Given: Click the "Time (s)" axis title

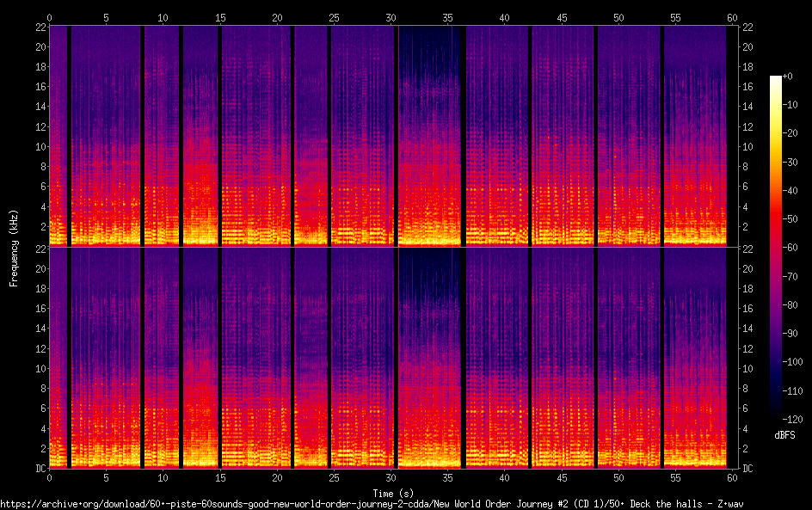Looking at the screenshot, I should pyautogui.click(x=393, y=493).
